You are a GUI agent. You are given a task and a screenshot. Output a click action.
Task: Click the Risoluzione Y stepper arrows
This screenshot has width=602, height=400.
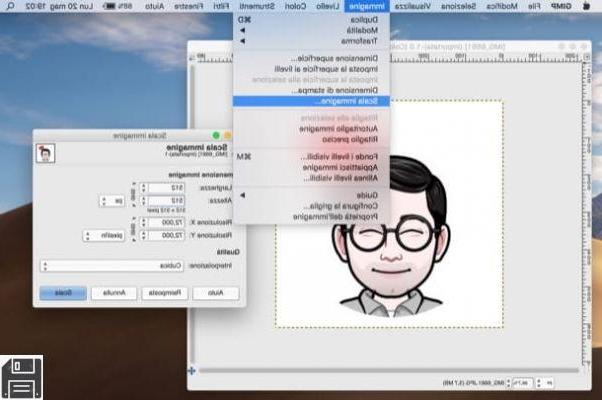pyautogui.click(x=144, y=235)
